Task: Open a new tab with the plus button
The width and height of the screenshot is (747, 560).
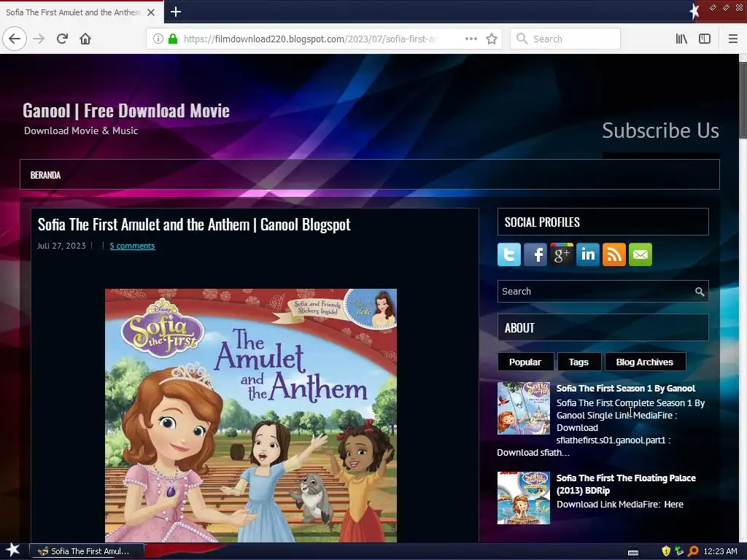Action: 175,12
